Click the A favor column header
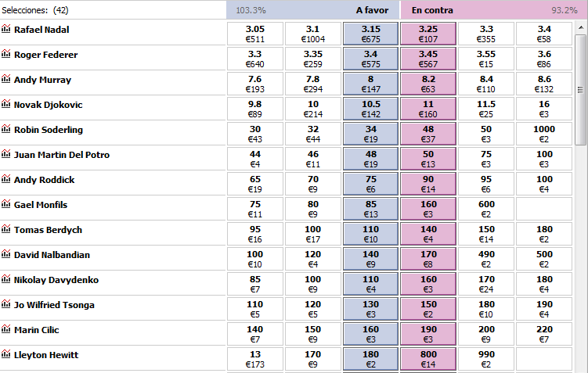Screen dimensions: 588x373 coord(372,10)
